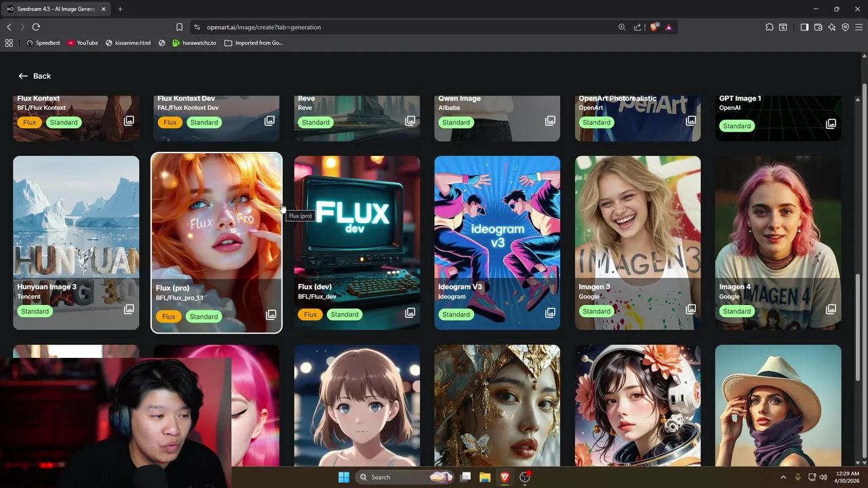This screenshot has height=488, width=868.
Task: Open the Windows Start menu
Action: tap(344, 477)
